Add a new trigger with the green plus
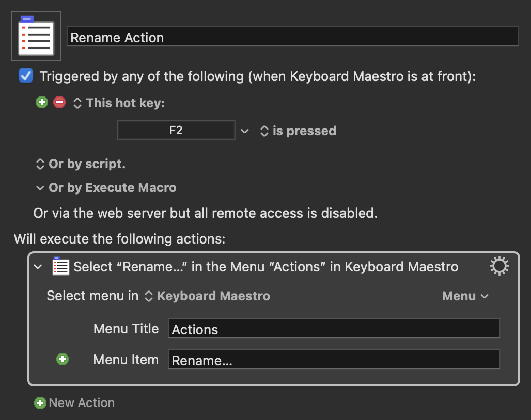 42,102
